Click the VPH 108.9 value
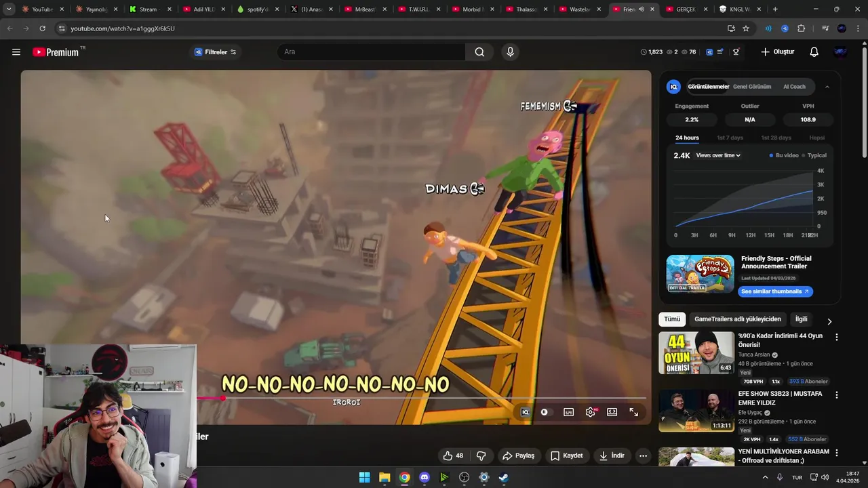Screen dimensions: 868x488 click(x=808, y=119)
